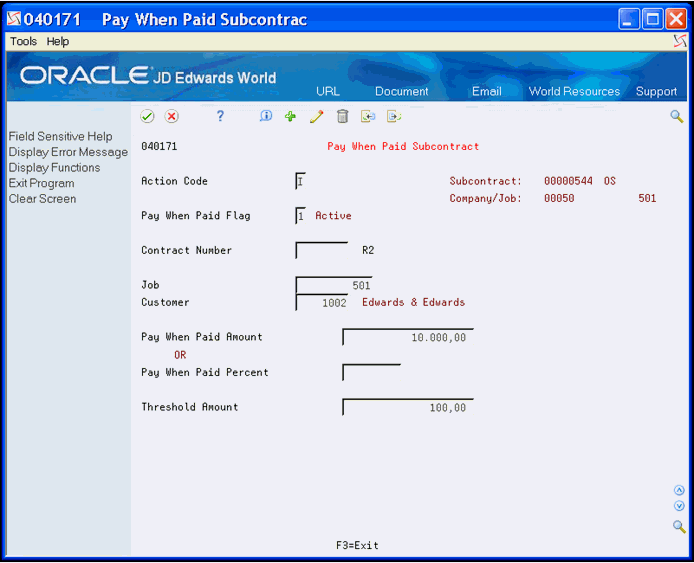Open help with the question mark icon
The width and height of the screenshot is (694, 563).
[x=220, y=116]
